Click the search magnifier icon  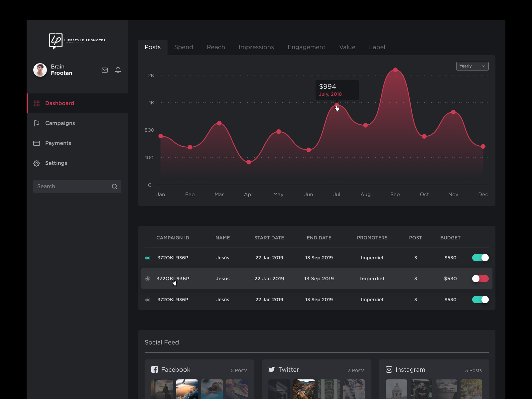tap(115, 187)
